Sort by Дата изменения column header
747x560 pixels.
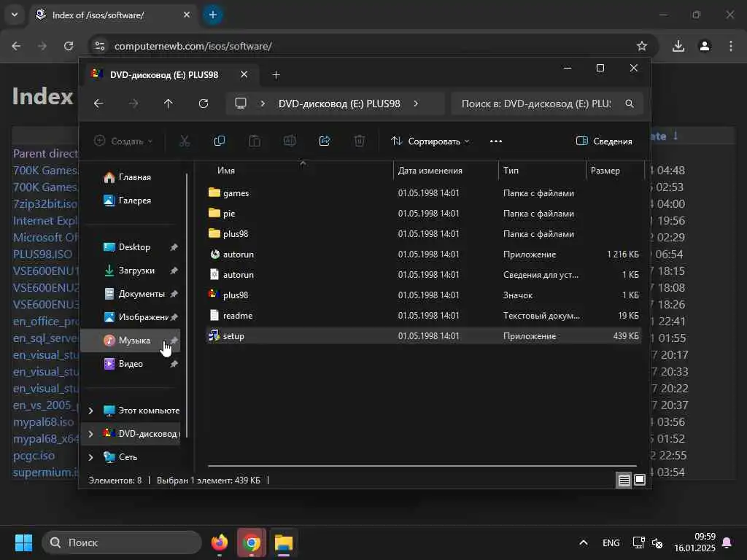pos(446,171)
